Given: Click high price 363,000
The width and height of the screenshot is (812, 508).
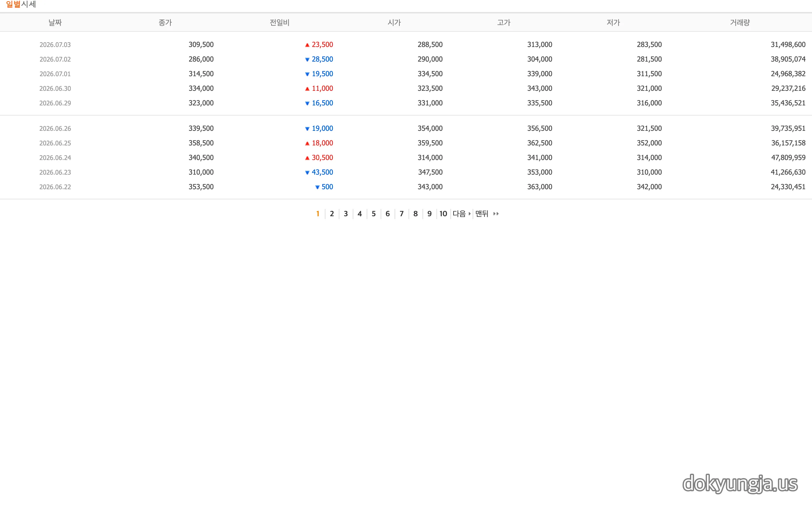Looking at the screenshot, I should [540, 187].
